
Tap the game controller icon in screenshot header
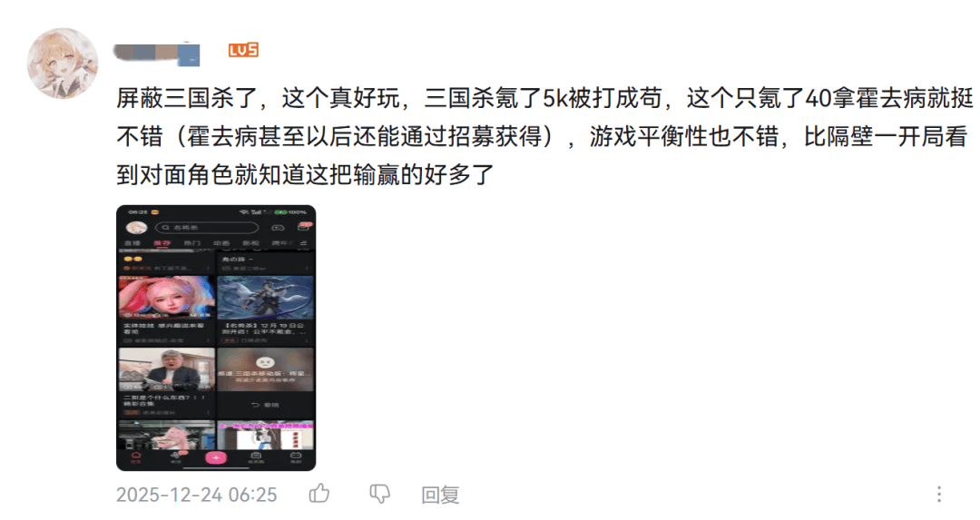pyautogui.click(x=278, y=228)
